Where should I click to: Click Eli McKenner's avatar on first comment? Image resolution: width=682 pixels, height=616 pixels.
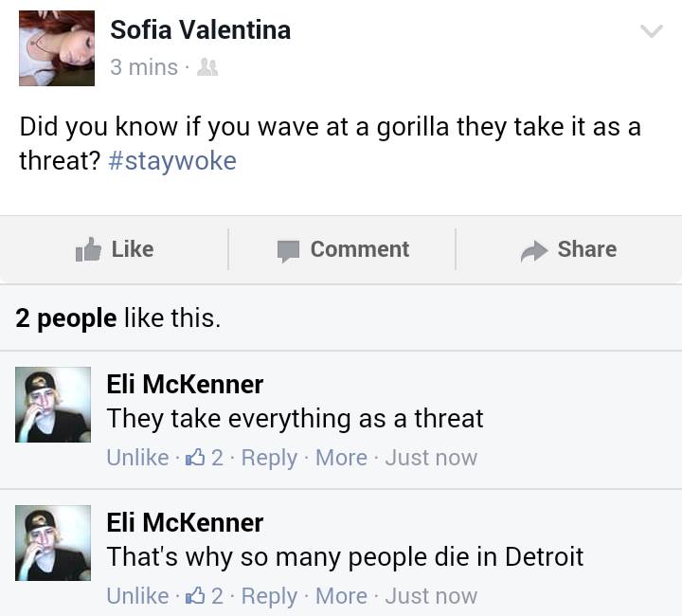(x=53, y=406)
